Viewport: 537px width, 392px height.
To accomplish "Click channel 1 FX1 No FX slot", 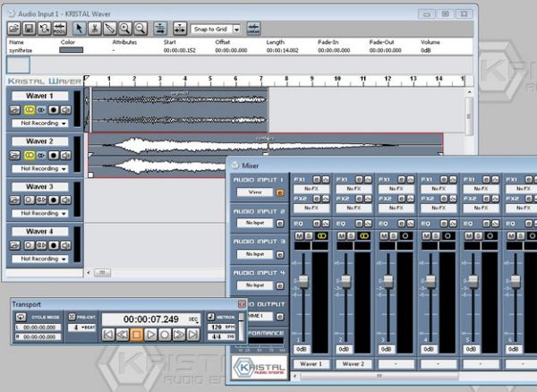I will pyautogui.click(x=311, y=189).
